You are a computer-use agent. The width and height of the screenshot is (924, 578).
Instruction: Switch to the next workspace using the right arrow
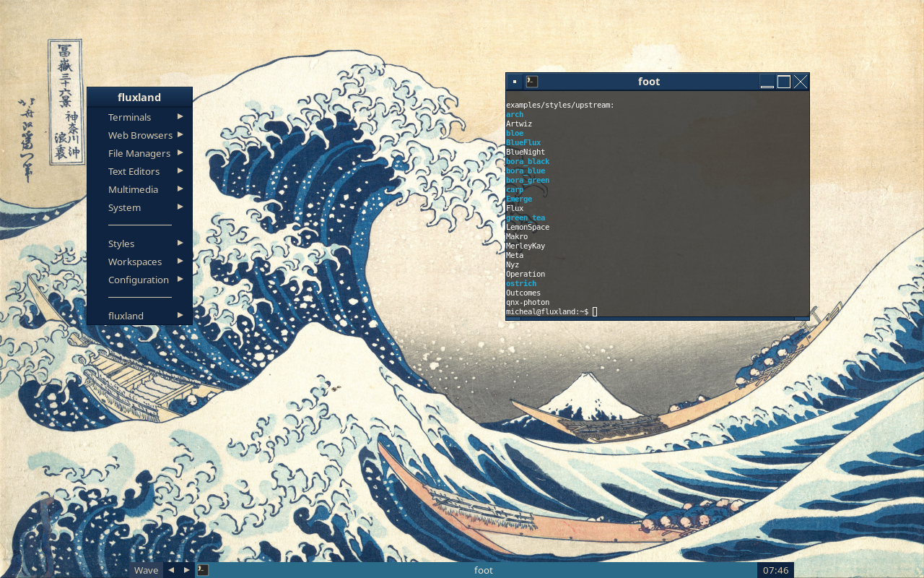[x=187, y=570]
